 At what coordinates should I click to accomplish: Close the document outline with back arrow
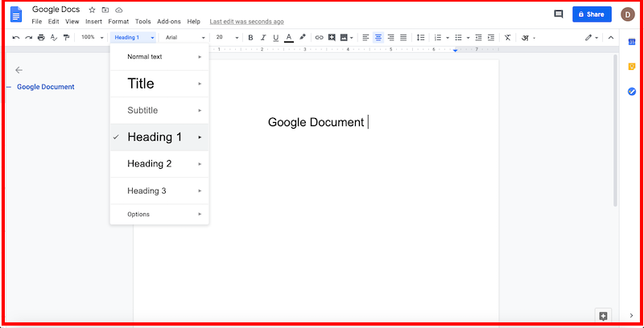(x=19, y=70)
